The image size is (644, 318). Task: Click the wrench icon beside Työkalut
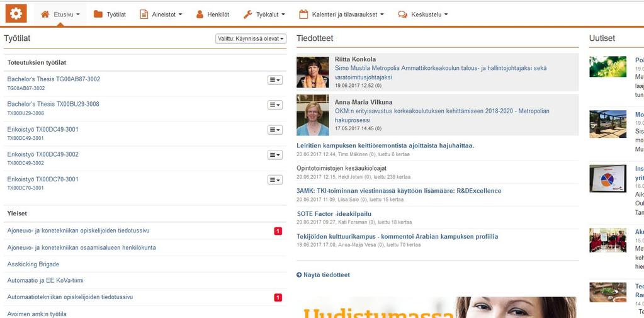click(247, 14)
